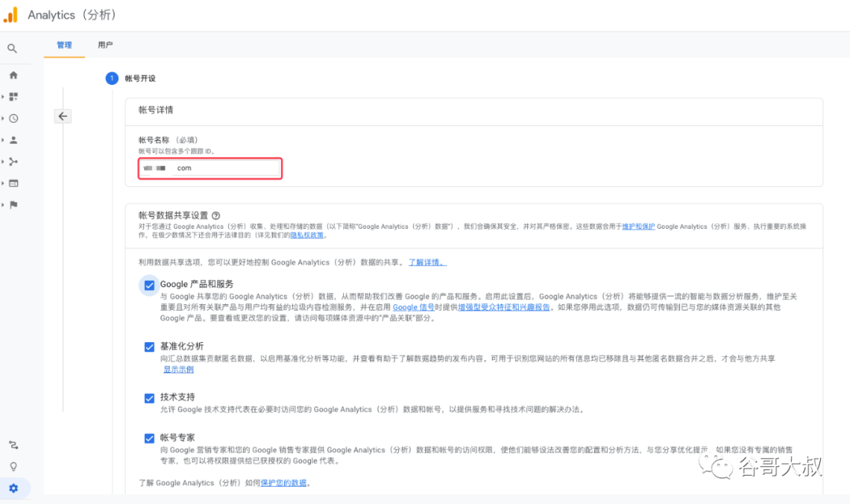Open Audience reports person icon

coord(13,140)
